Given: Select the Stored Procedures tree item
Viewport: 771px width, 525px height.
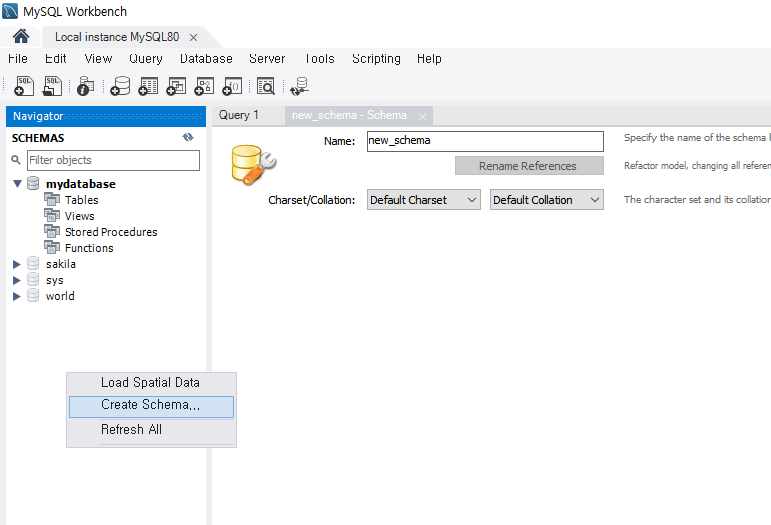Looking at the screenshot, I should point(111,232).
